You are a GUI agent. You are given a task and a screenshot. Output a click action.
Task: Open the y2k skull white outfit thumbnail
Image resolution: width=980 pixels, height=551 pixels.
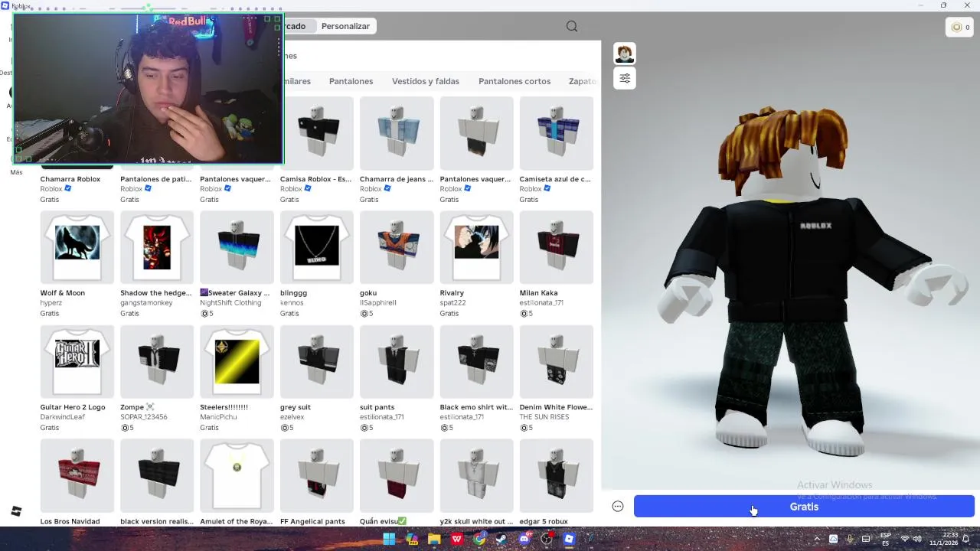point(476,475)
